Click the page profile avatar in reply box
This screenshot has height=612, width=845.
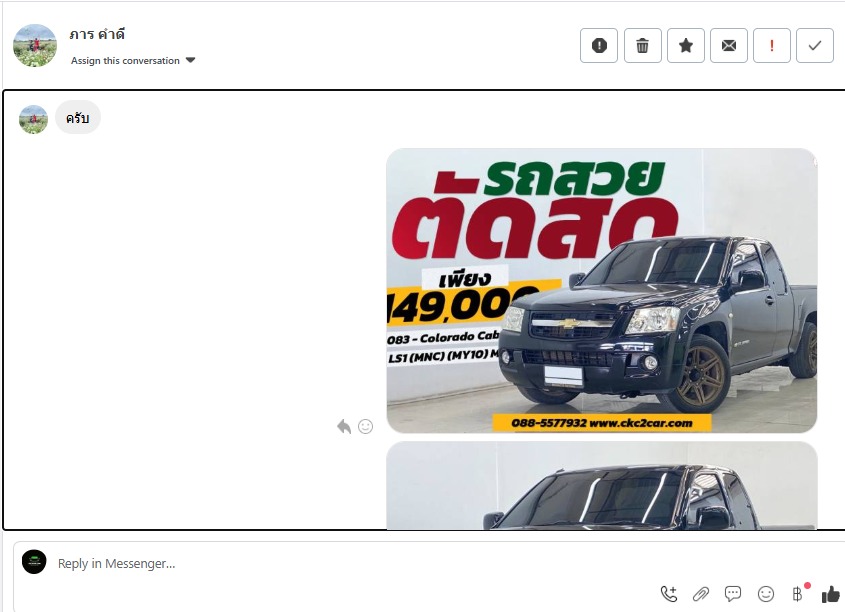[x=34, y=562]
